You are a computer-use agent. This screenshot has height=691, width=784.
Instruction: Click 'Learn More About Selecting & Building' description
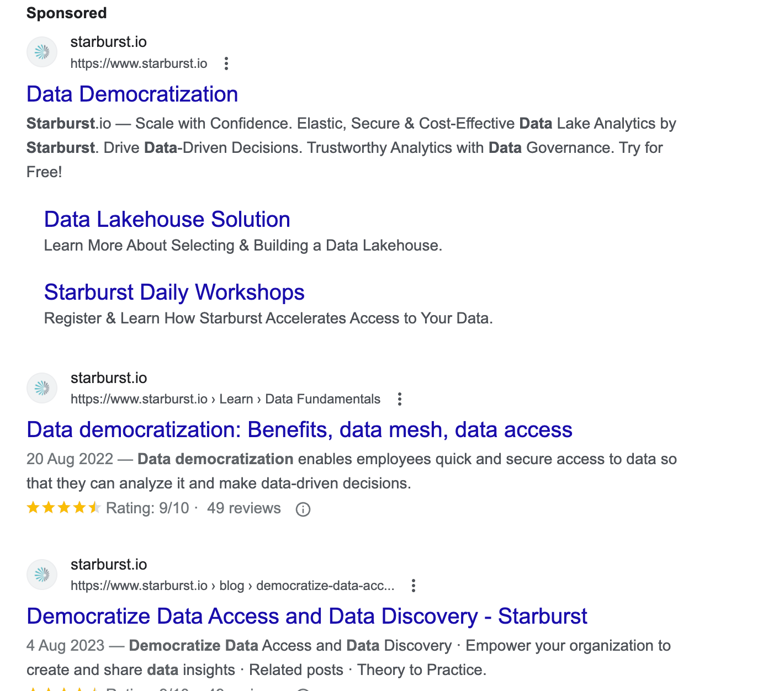[243, 246]
